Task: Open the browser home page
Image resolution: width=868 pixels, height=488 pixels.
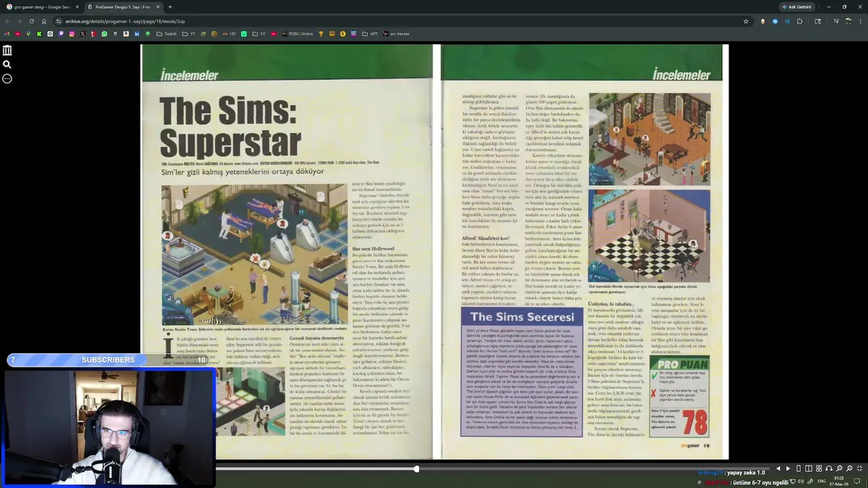Action: [44, 21]
